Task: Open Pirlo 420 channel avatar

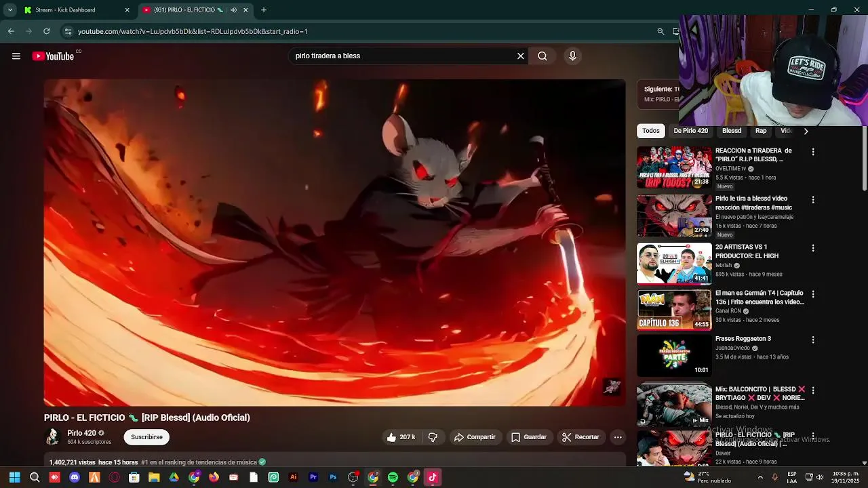Action: click(52, 437)
